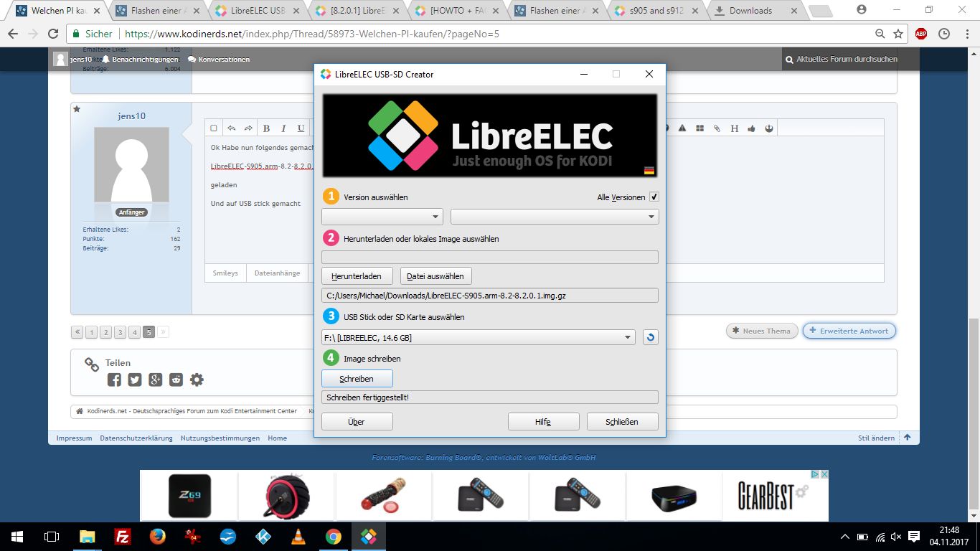Go to first page double-arrow
This screenshot has height=551, width=980.
77,331
